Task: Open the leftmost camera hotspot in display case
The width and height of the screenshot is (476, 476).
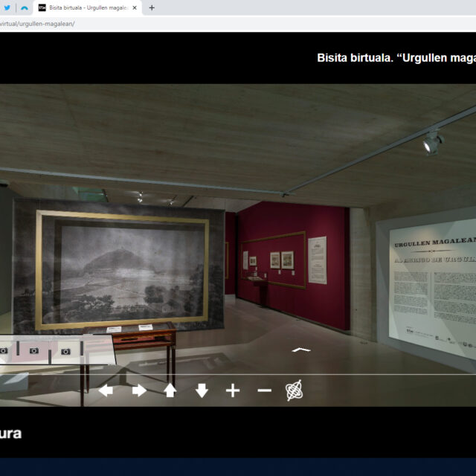Action: (4, 350)
